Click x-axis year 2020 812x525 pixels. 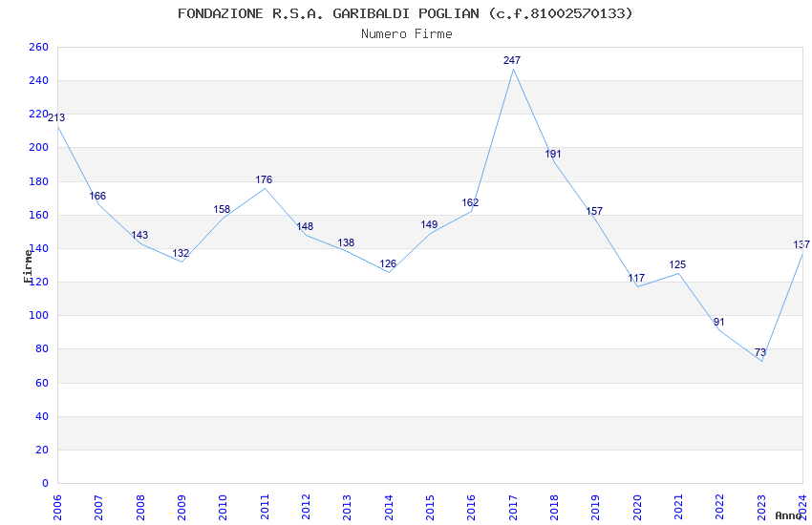637,508
